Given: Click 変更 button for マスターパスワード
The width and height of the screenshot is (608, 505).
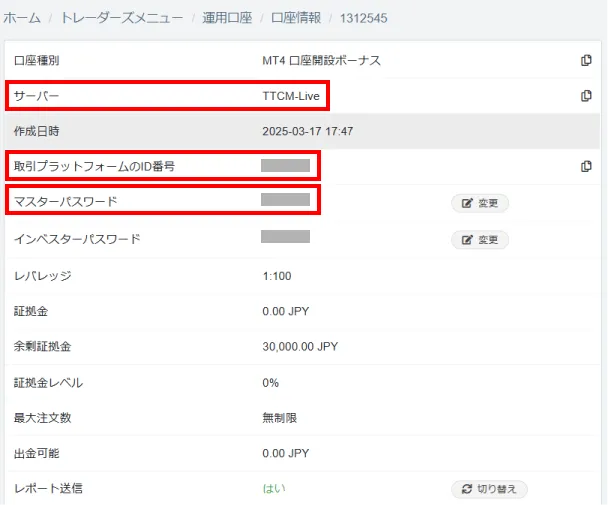Looking at the screenshot, I should point(480,203).
